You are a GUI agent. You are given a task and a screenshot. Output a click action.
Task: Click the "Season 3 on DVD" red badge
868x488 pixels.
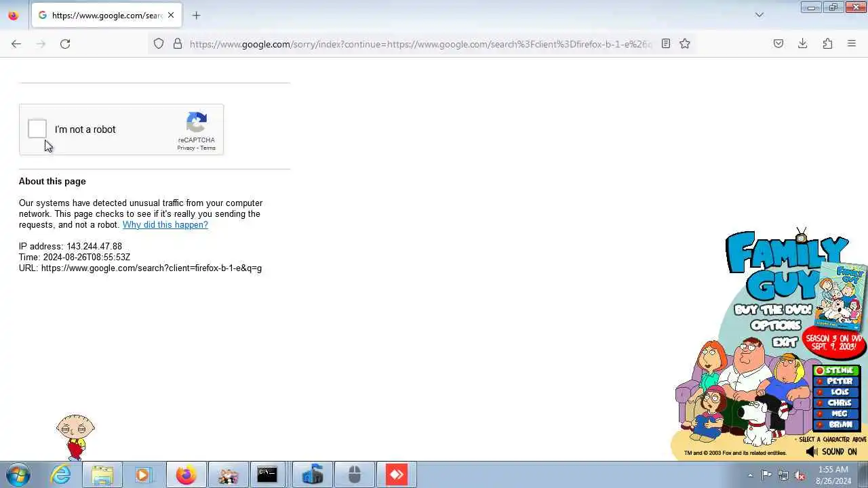click(833, 342)
